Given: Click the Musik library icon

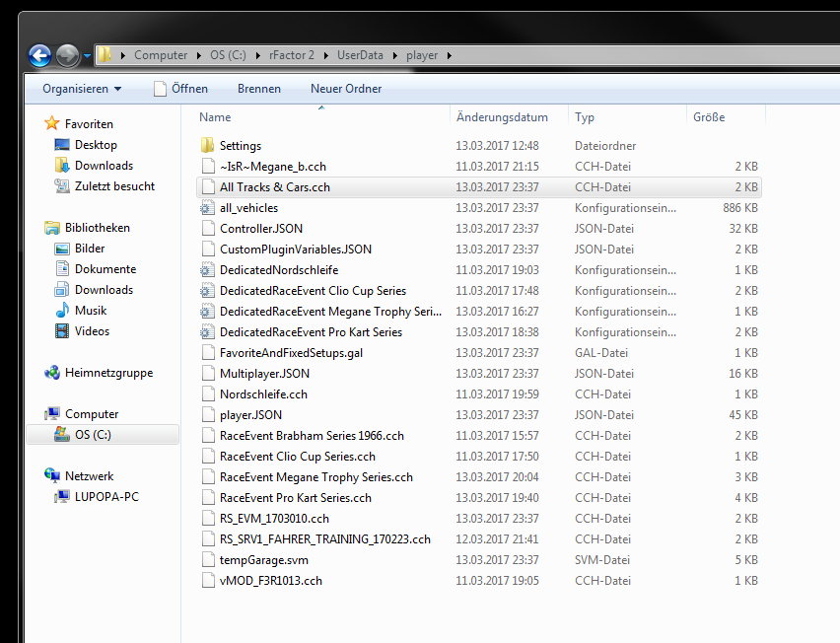Looking at the screenshot, I should point(62,311).
